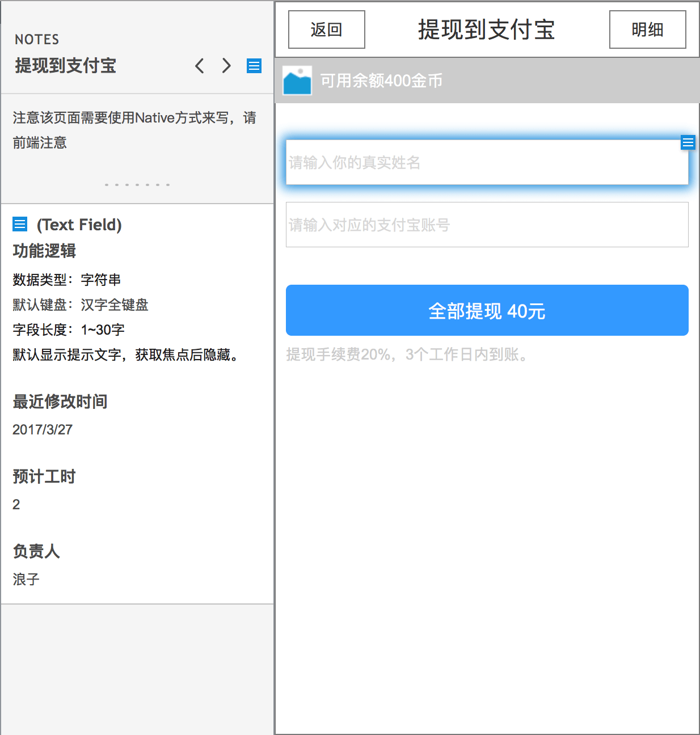Click note marker on the real name field
Image resolution: width=700 pixels, height=735 pixels.
tap(688, 142)
